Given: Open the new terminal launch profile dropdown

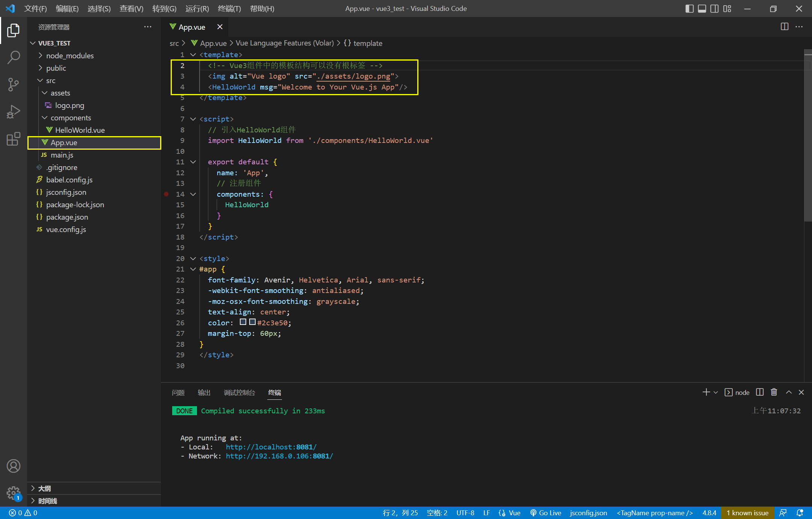Looking at the screenshot, I should (x=716, y=392).
